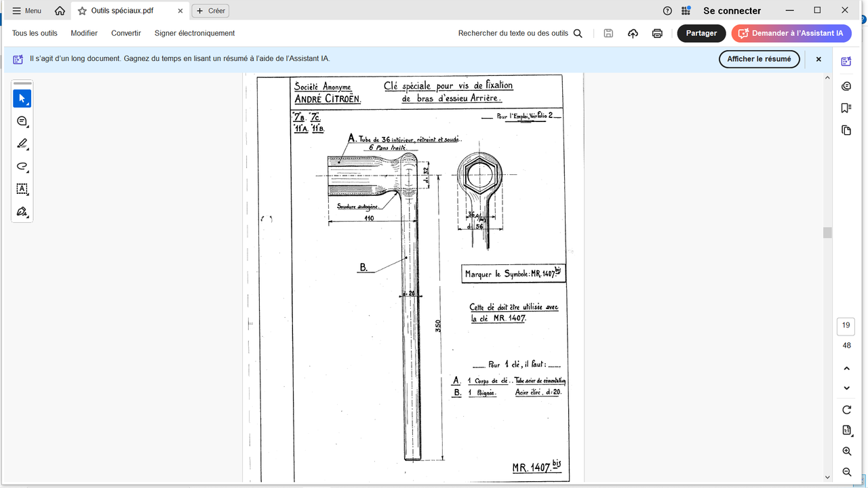Open the comments panel in right sidebar
868x488 pixels.
point(846,85)
